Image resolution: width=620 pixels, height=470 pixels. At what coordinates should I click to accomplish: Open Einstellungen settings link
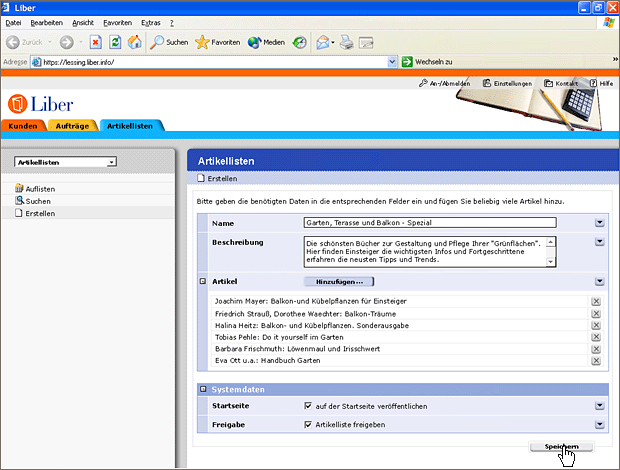pyautogui.click(x=507, y=83)
